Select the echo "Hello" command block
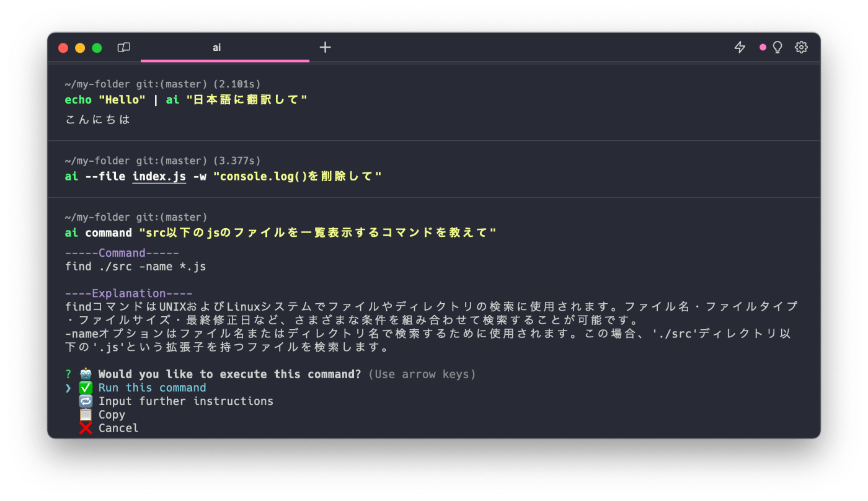The width and height of the screenshot is (868, 501). click(434, 102)
